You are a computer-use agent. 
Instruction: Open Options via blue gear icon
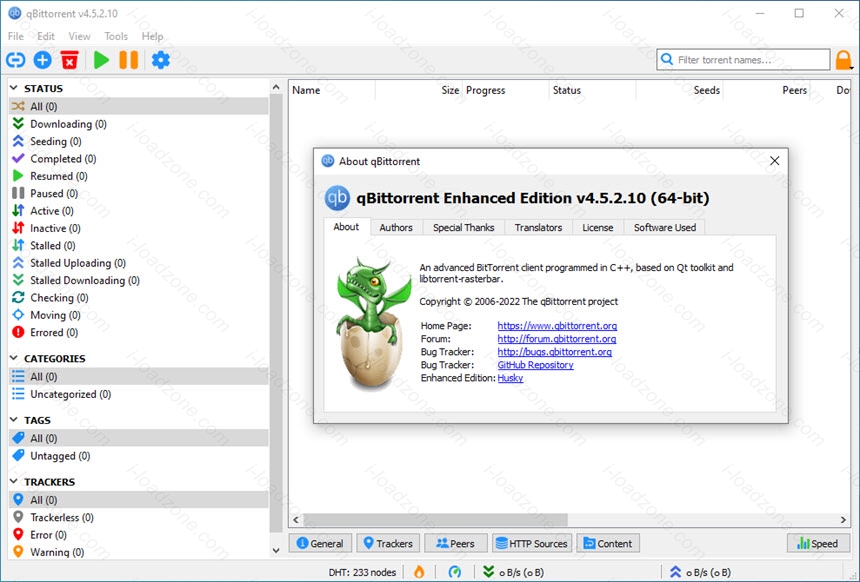tap(161, 60)
